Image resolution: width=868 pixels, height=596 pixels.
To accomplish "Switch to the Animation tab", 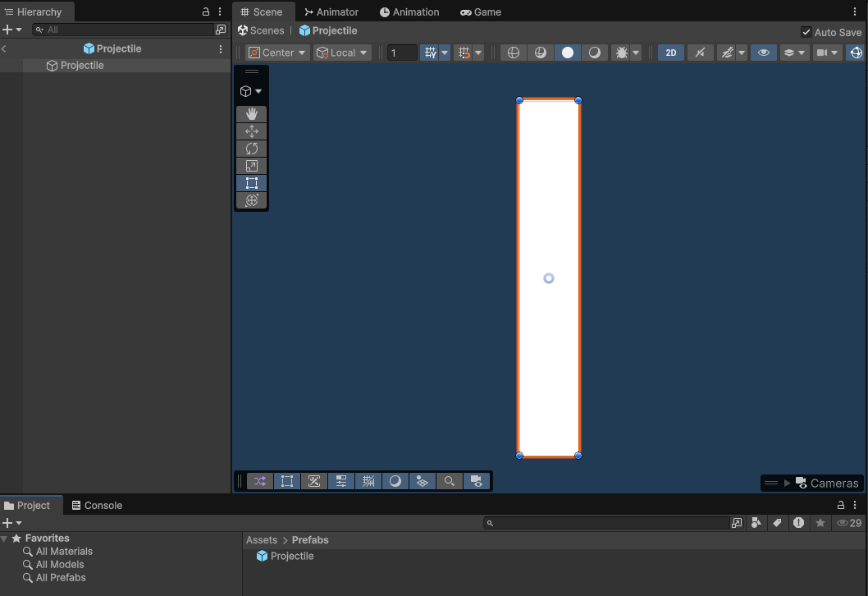I will [x=409, y=11].
